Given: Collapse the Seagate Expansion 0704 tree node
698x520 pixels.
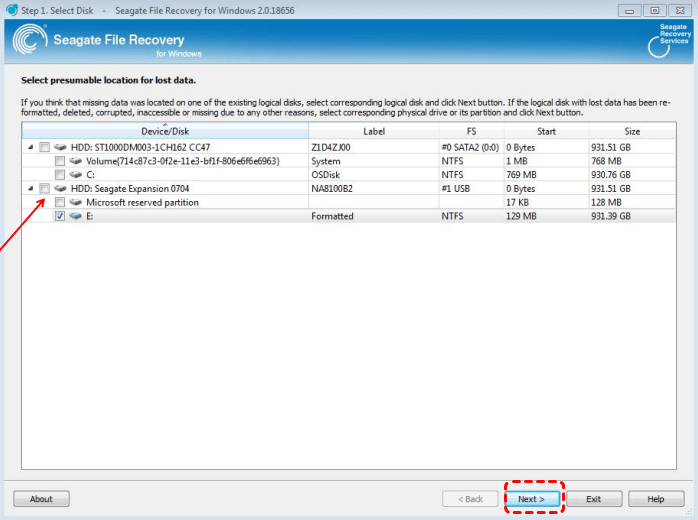Looking at the screenshot, I should [x=30, y=188].
